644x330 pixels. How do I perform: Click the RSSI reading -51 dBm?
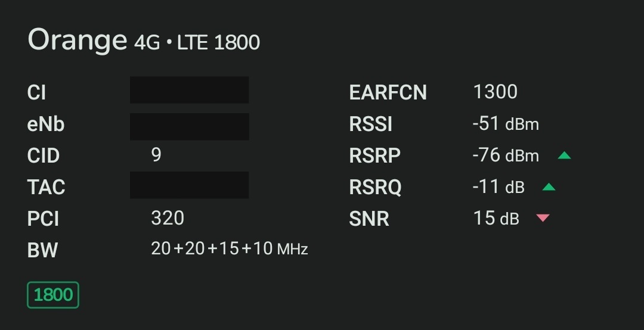coord(505,124)
